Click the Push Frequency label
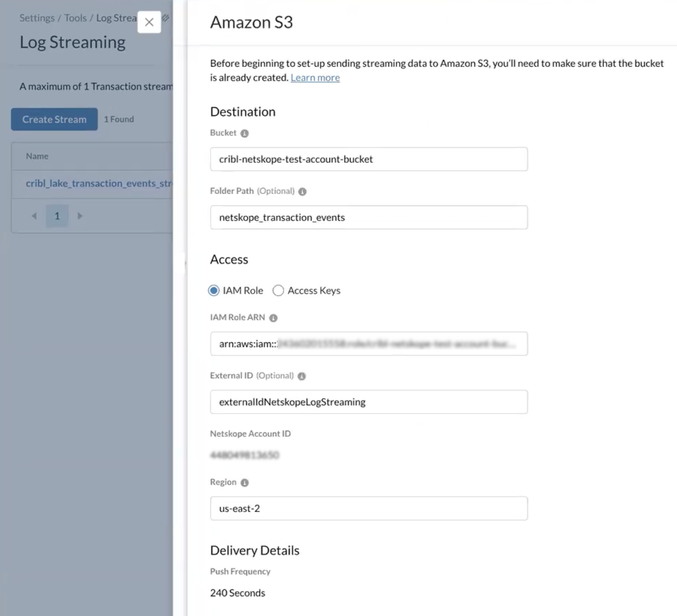This screenshot has width=677, height=616. pyautogui.click(x=240, y=572)
